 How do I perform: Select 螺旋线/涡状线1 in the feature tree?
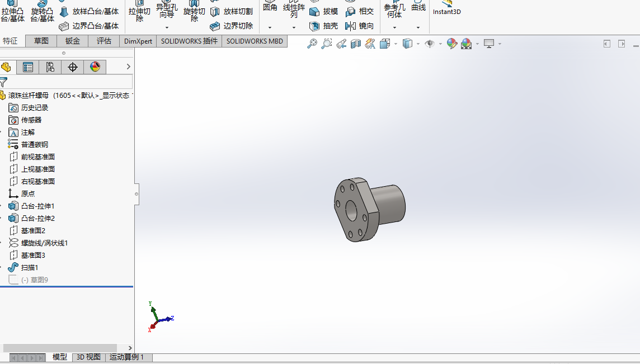tap(44, 243)
